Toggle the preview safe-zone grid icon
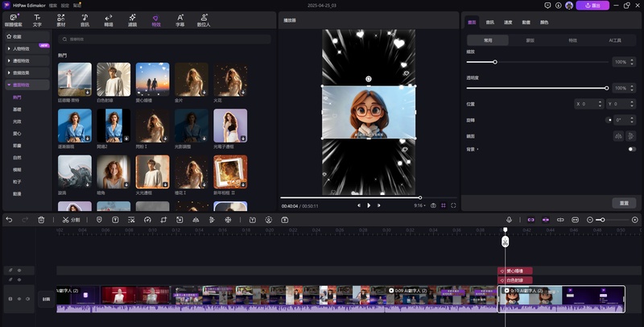 click(444, 205)
